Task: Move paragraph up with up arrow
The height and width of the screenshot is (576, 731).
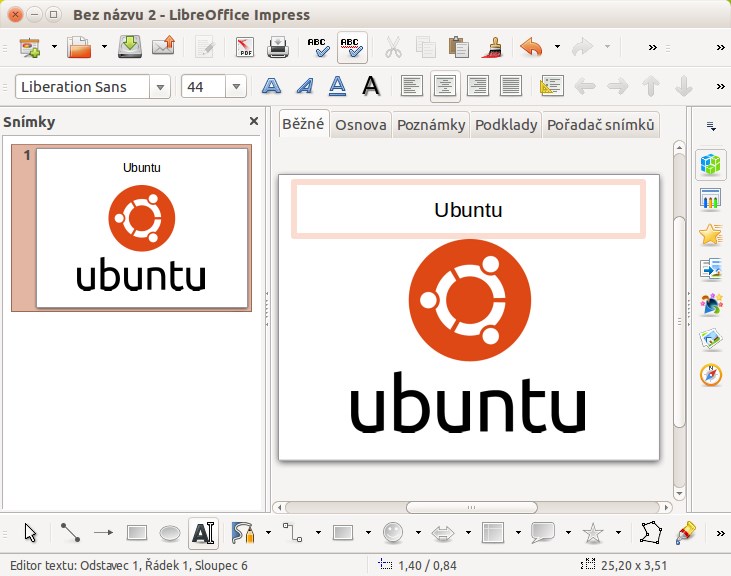Action: point(651,86)
